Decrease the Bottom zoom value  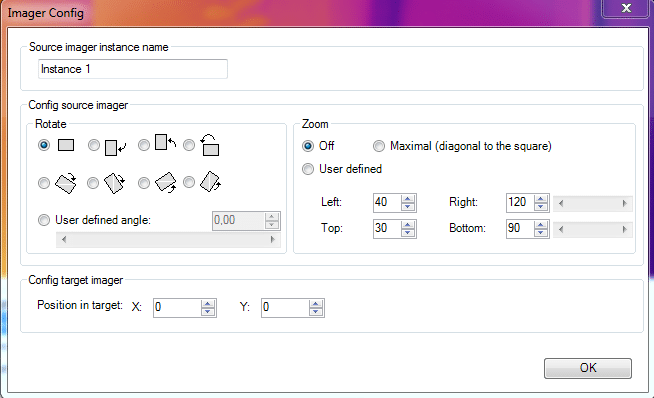pyautogui.click(x=541, y=233)
